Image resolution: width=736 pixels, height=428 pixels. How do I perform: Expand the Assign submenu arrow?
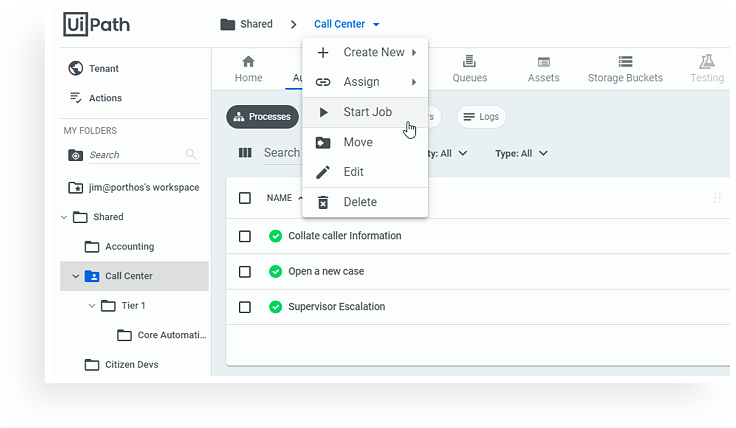pyautogui.click(x=414, y=82)
